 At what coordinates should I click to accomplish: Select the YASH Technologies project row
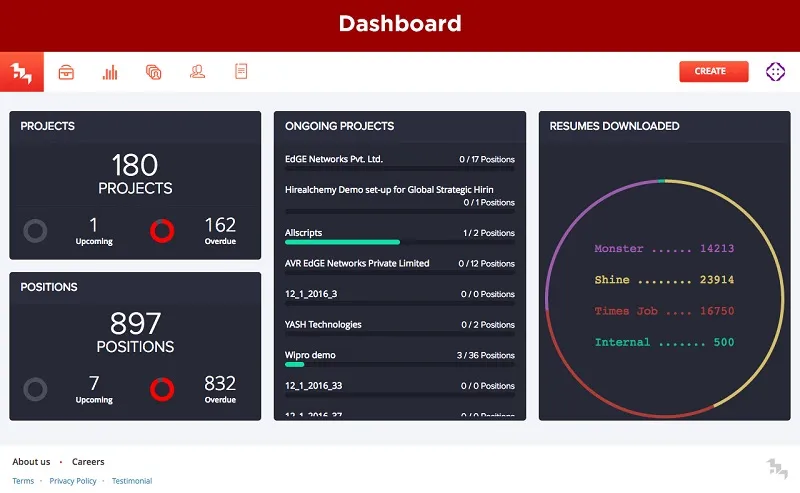pos(323,324)
